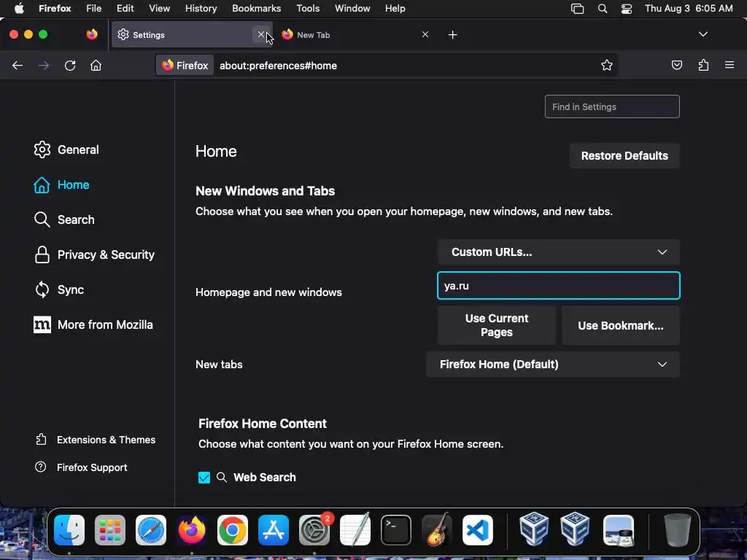Open Sync settings category
The image size is (747, 560).
point(58,289)
